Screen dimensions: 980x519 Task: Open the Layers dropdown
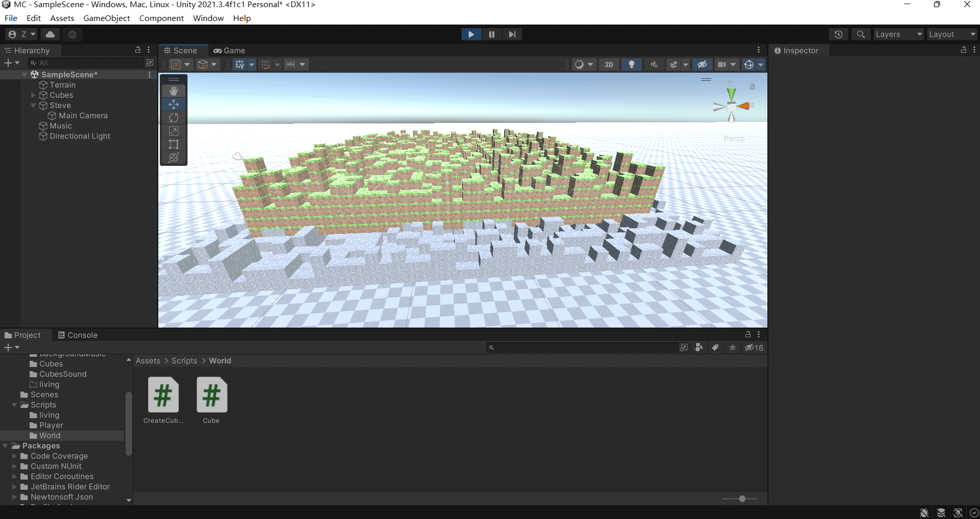(x=898, y=34)
